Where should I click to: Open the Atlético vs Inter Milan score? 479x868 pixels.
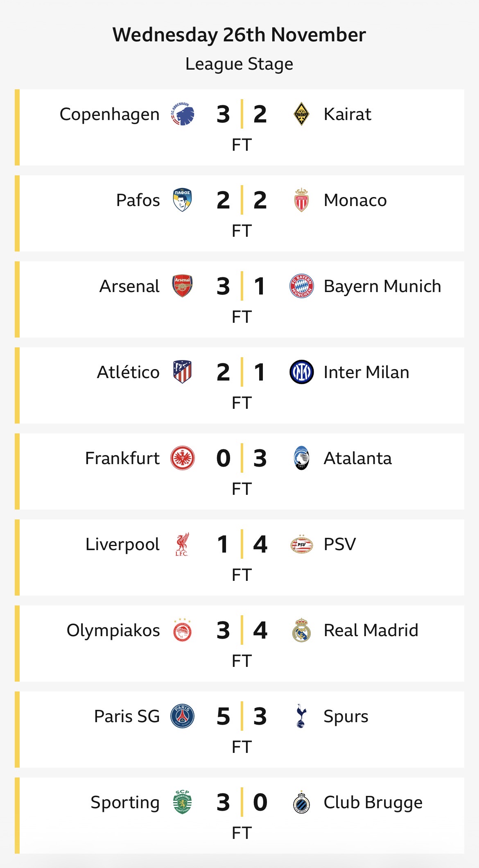[x=242, y=372]
